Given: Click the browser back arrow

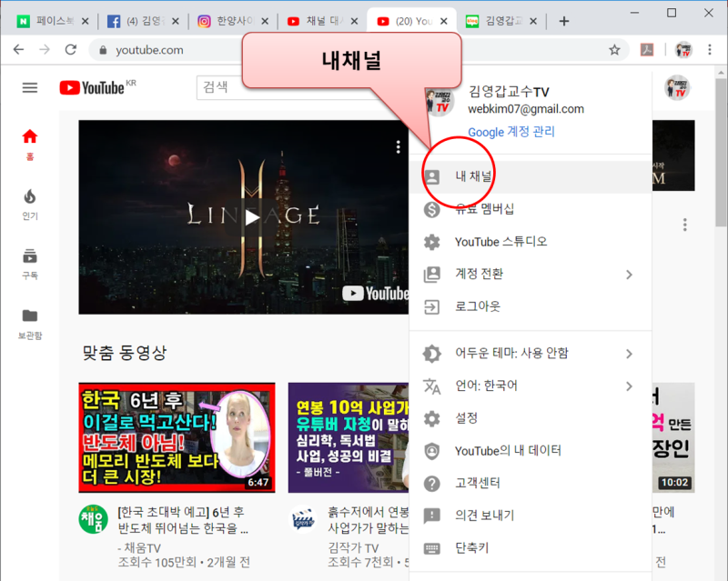Looking at the screenshot, I should click(x=18, y=50).
